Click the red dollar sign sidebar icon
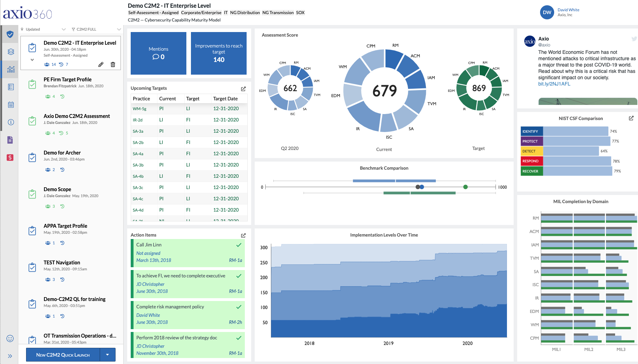Screen dimensions: 638x364 coord(10,157)
